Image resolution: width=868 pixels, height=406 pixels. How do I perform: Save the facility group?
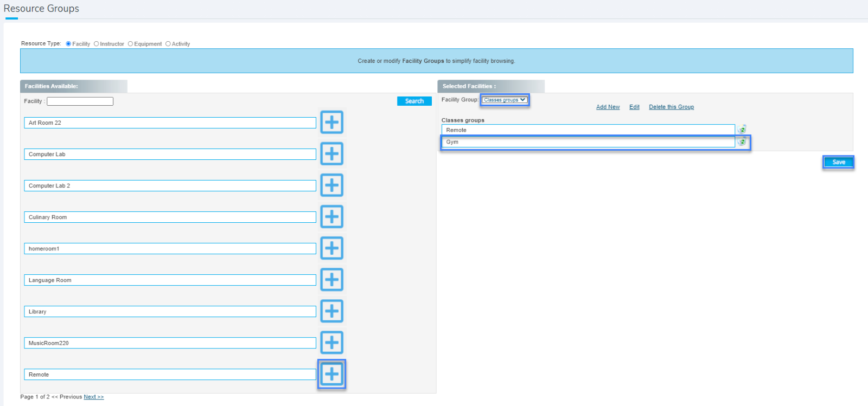point(838,162)
